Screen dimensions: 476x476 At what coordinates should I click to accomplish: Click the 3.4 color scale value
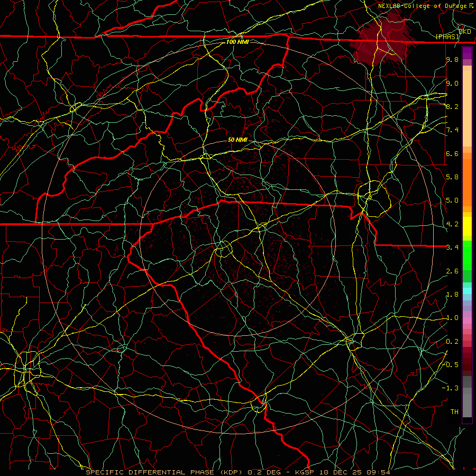(x=452, y=248)
